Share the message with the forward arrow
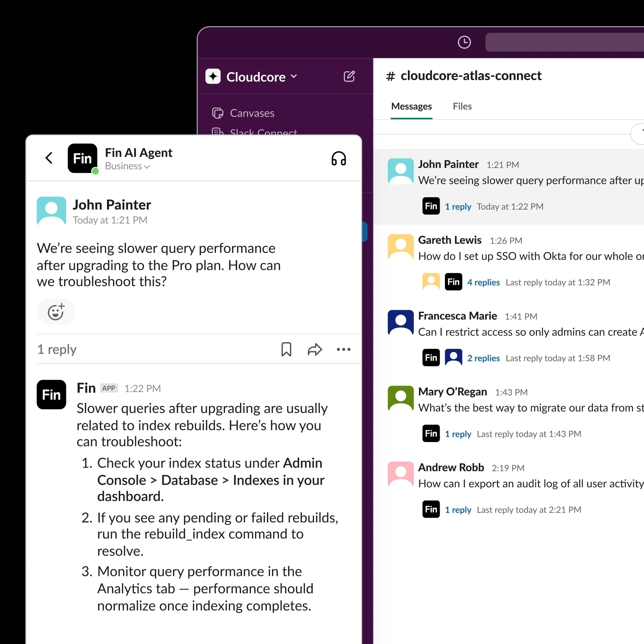The width and height of the screenshot is (644, 644). [315, 349]
